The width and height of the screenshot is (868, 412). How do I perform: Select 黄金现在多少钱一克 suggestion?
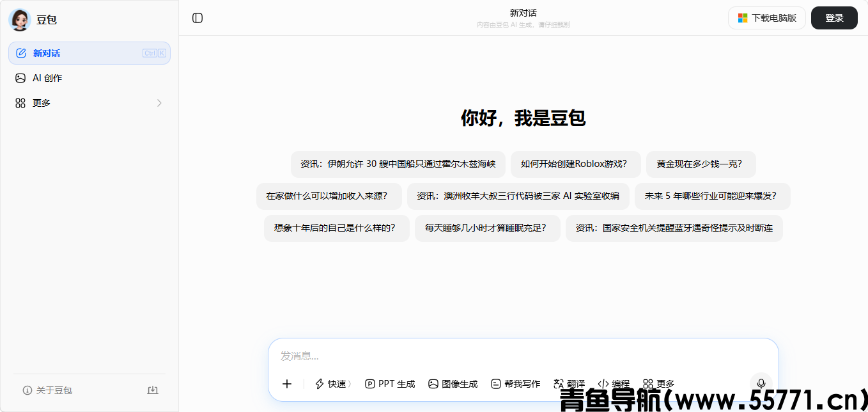(701, 164)
